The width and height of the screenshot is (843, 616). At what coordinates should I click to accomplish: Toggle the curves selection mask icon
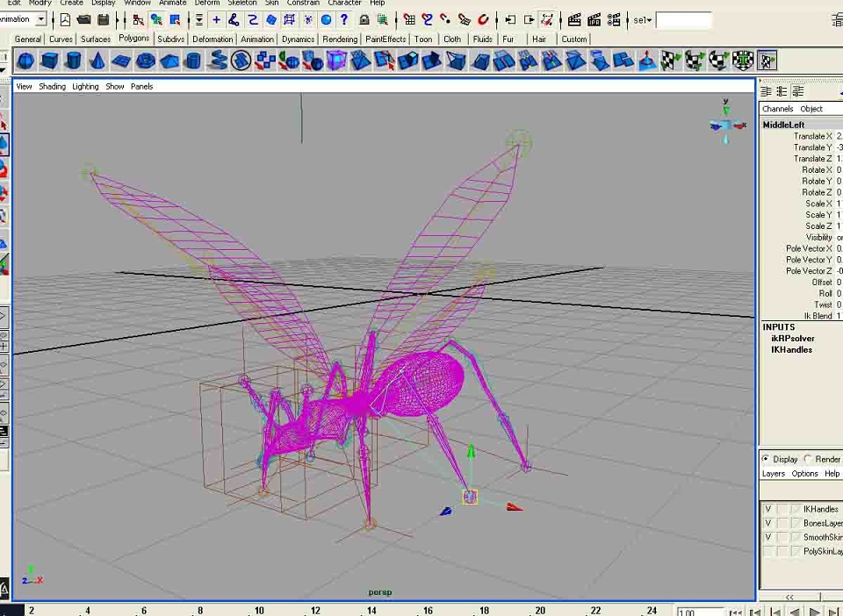[x=252, y=20]
